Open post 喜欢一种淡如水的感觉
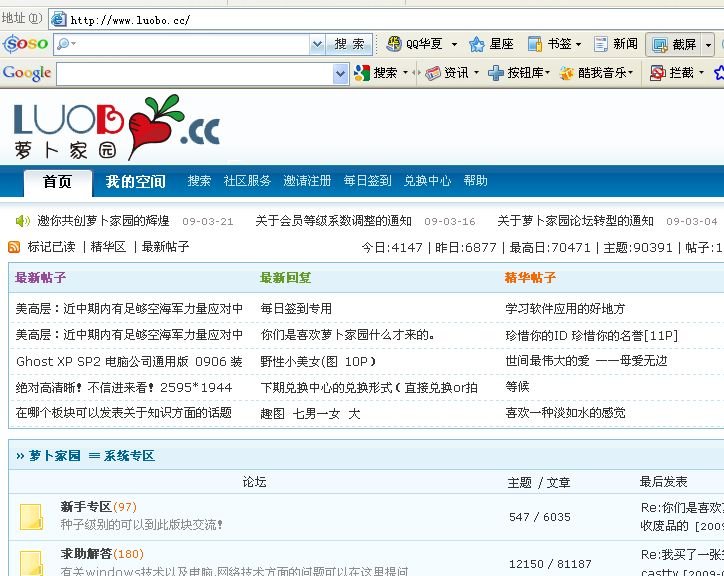This screenshot has width=724, height=576. [x=565, y=412]
